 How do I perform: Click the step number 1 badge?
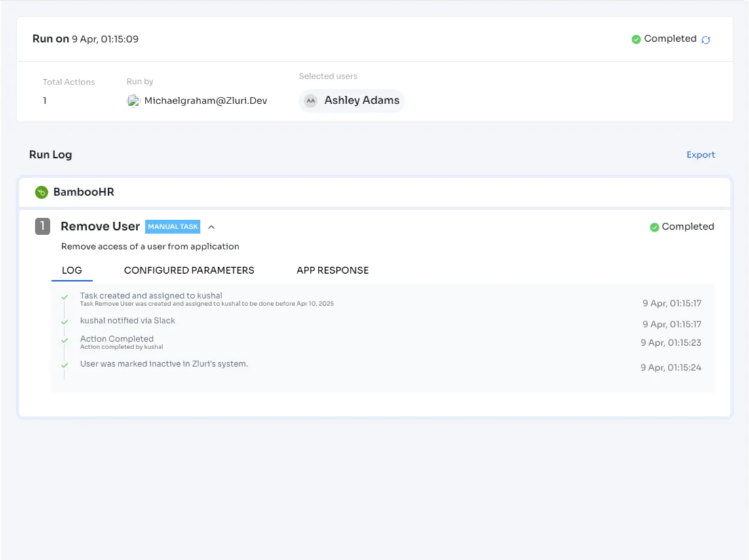(43, 226)
